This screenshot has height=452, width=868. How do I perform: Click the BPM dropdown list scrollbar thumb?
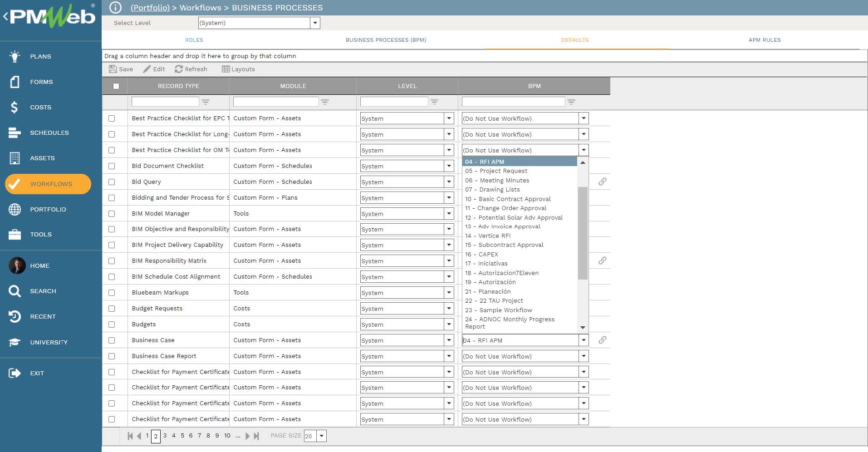(x=583, y=233)
